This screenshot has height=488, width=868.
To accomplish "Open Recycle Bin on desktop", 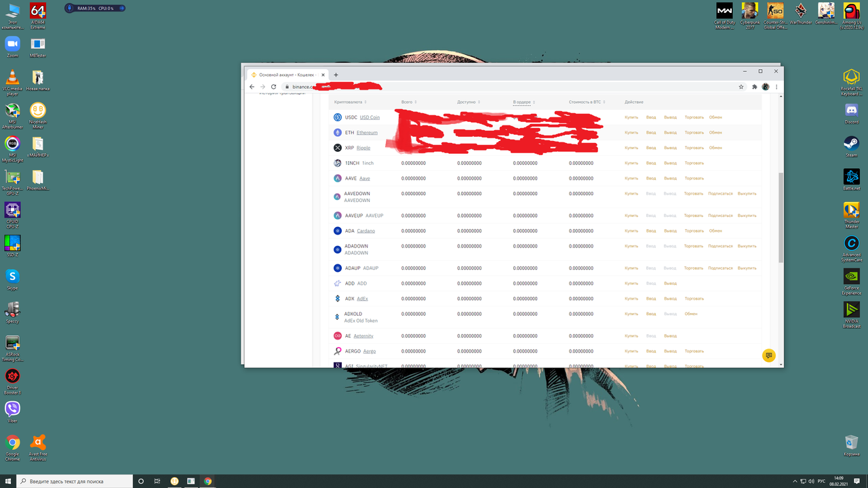I will (851, 446).
